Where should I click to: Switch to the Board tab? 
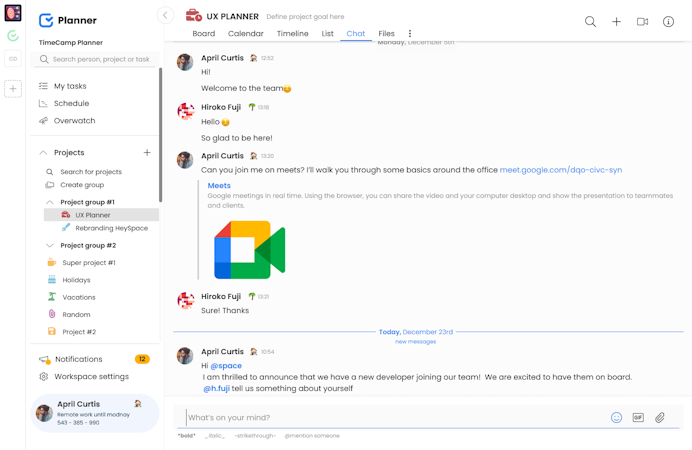pyautogui.click(x=203, y=34)
